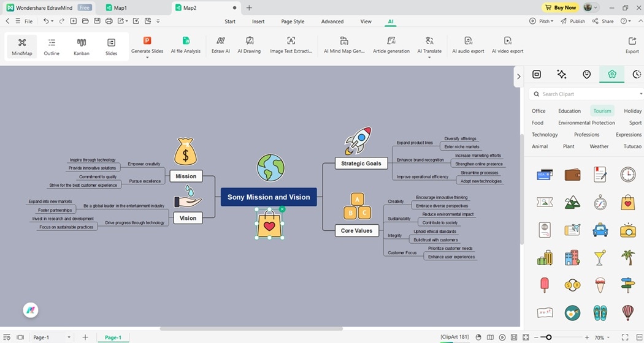Open Pitch dropdown menu

pyautogui.click(x=542, y=21)
